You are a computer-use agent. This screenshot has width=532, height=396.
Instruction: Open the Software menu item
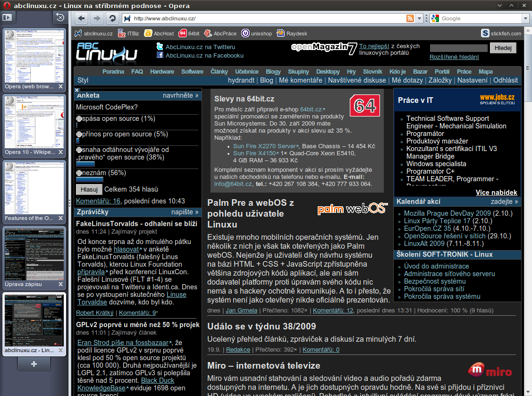tap(193, 72)
